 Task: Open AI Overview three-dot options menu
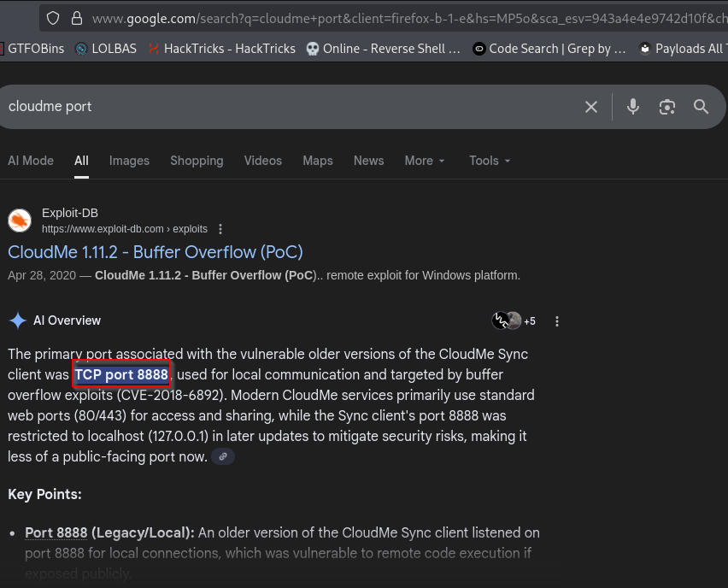pos(557,321)
